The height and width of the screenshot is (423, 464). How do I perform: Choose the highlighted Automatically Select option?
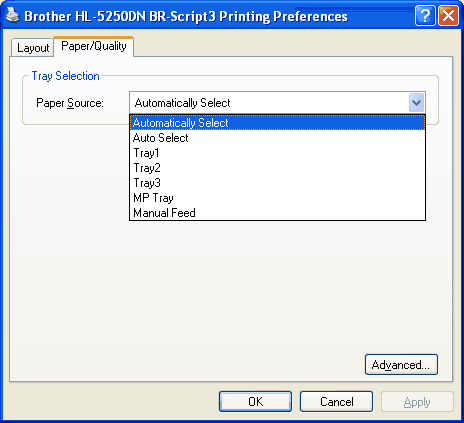coord(277,123)
